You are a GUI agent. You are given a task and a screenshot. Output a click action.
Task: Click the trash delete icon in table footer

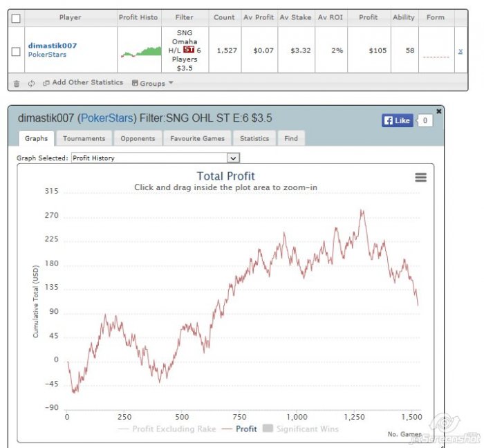pyautogui.click(x=17, y=83)
